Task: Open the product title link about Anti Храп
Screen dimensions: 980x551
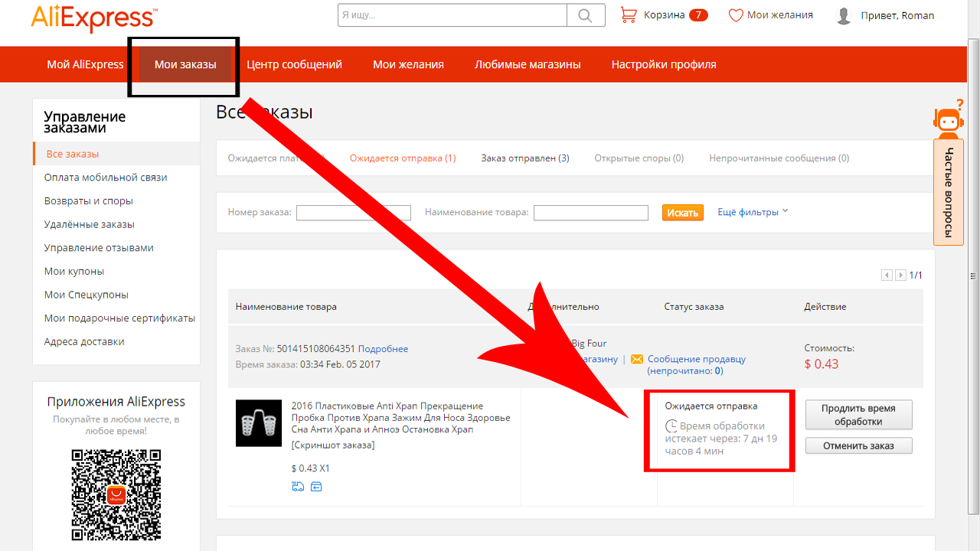Action: pos(400,418)
